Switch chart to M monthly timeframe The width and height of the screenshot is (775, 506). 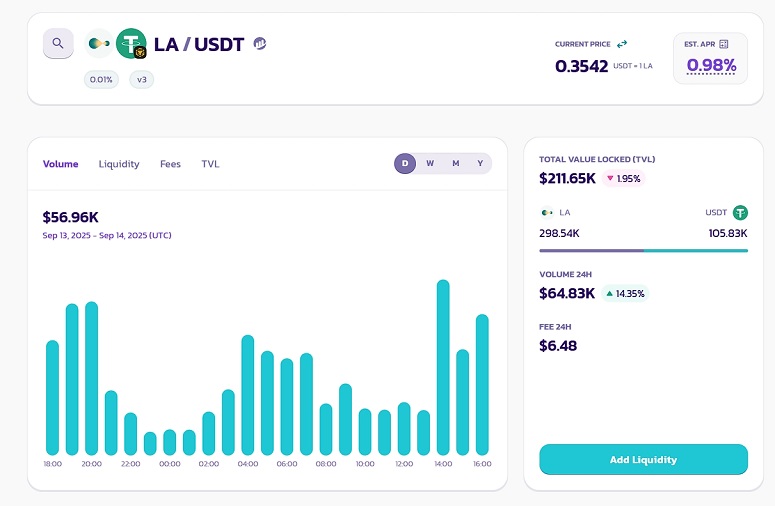pyautogui.click(x=455, y=163)
